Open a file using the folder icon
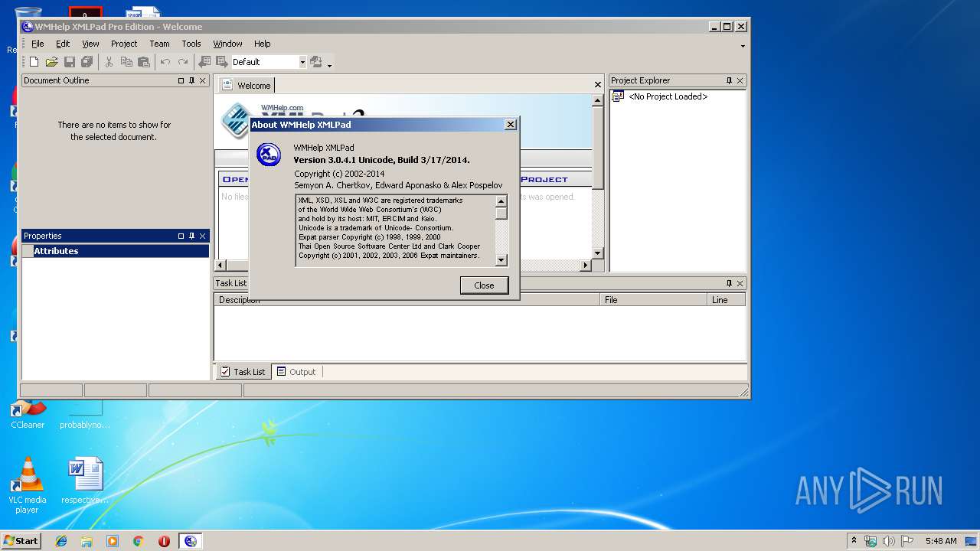Viewport: 980px width, 551px height. [x=51, y=62]
